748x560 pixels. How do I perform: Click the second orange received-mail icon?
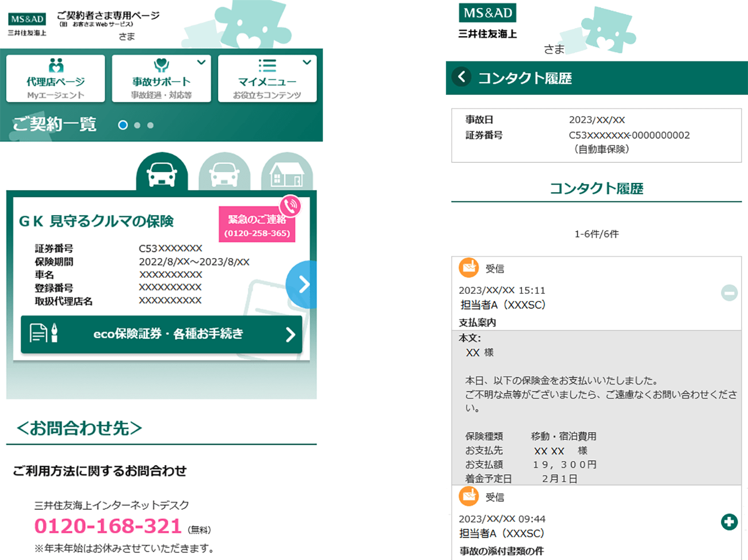coord(468,496)
